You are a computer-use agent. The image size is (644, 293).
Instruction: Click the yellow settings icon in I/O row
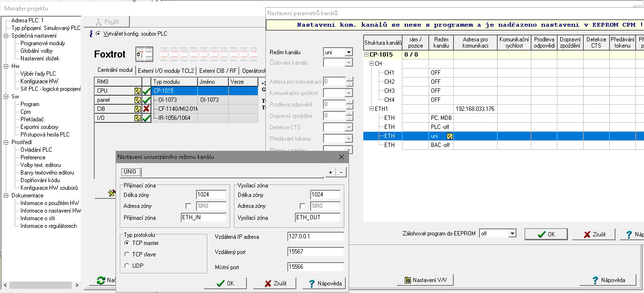coord(137,118)
